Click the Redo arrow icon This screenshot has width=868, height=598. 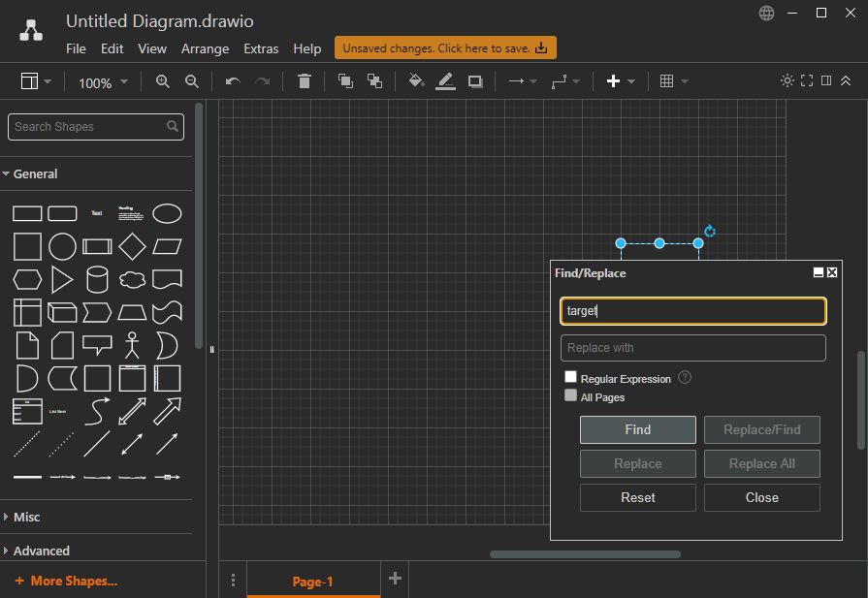pyautogui.click(x=263, y=81)
